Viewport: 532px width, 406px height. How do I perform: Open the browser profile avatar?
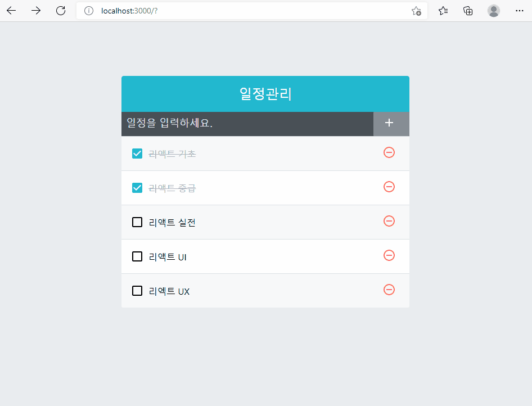pos(494,11)
